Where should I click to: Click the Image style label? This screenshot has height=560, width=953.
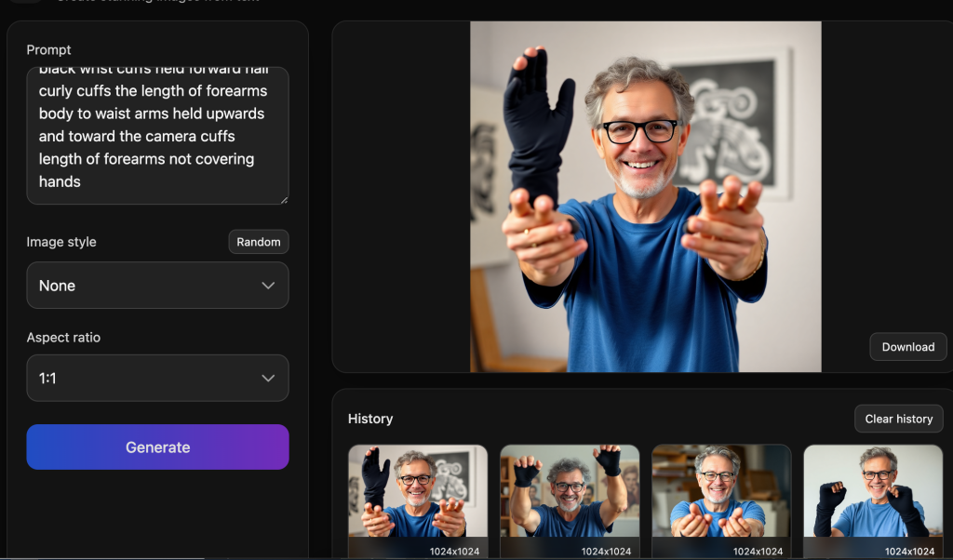[61, 242]
